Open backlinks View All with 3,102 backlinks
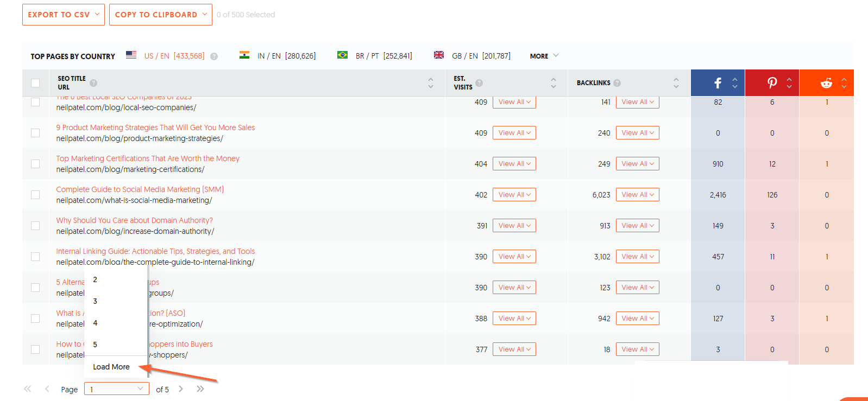The image size is (868, 401). [638, 257]
